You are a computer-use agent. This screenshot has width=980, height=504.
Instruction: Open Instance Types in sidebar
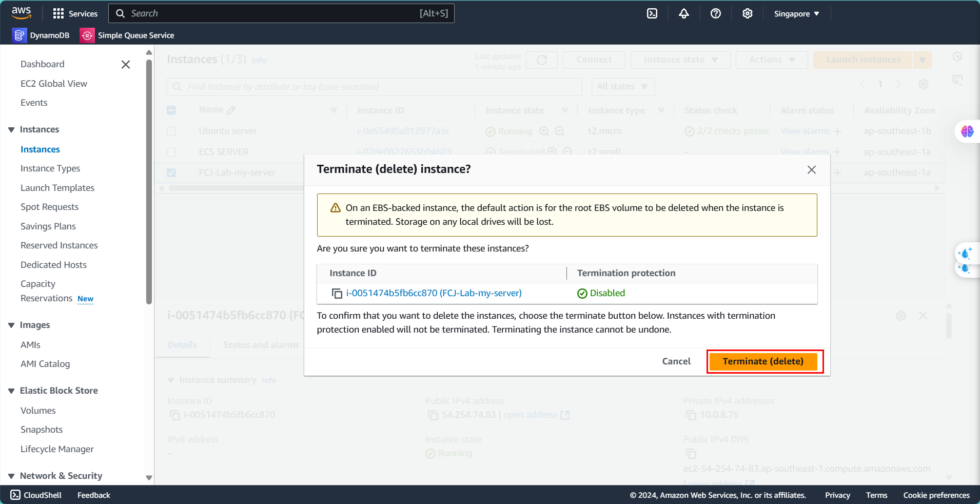pyautogui.click(x=50, y=168)
